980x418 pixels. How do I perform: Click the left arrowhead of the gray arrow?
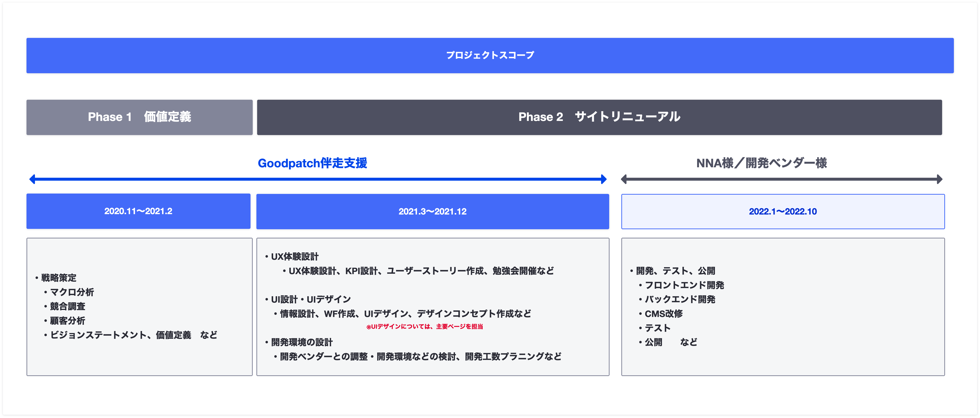coord(624,179)
